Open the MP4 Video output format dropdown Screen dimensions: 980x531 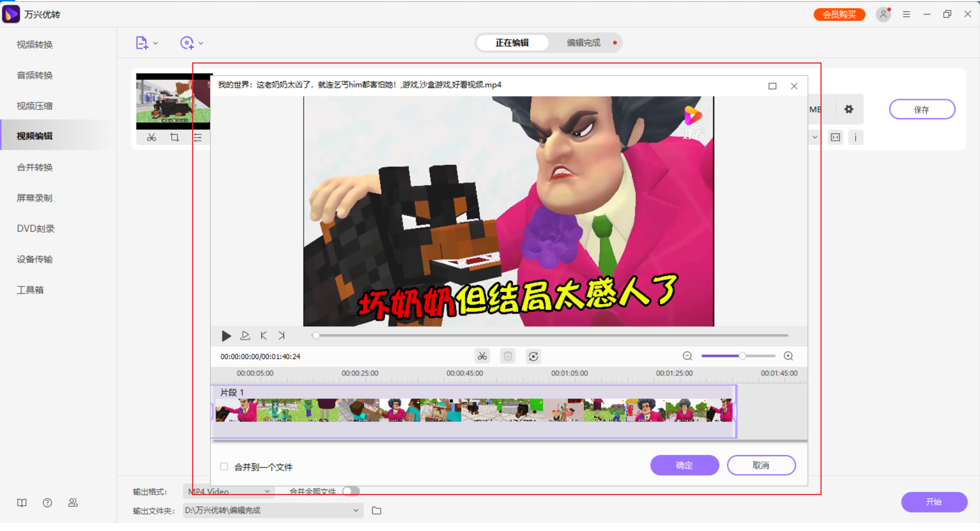point(228,492)
